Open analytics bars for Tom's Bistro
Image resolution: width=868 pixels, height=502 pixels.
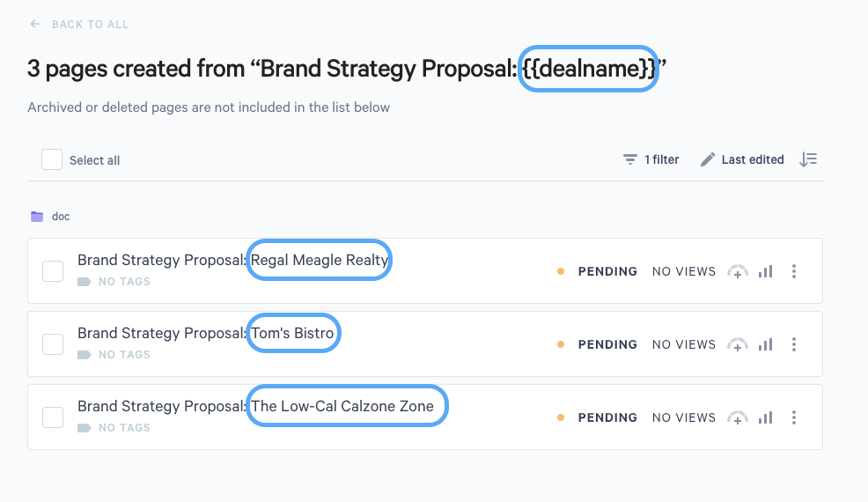pos(765,344)
